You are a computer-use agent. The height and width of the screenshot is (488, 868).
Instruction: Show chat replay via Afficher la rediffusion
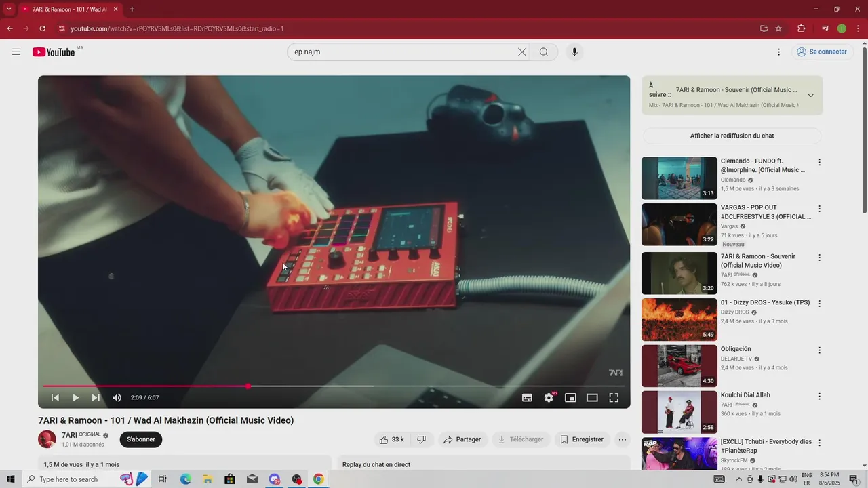(x=732, y=136)
